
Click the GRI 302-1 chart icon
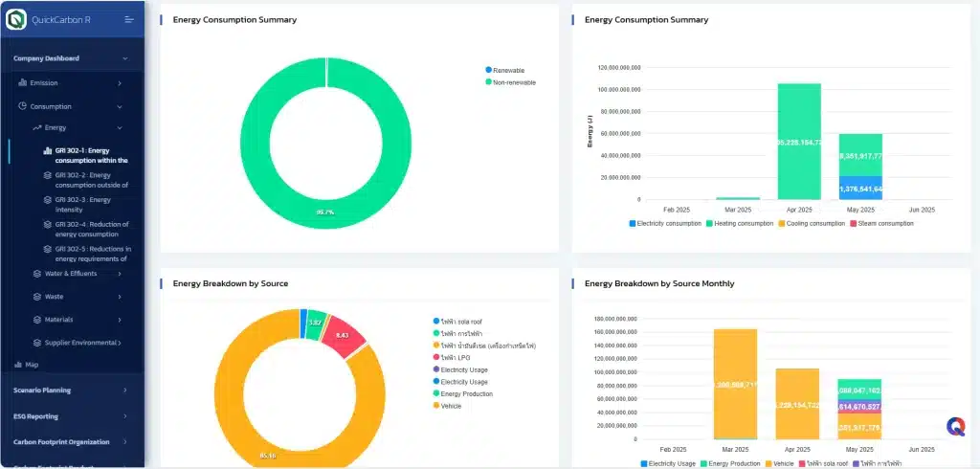(48, 150)
